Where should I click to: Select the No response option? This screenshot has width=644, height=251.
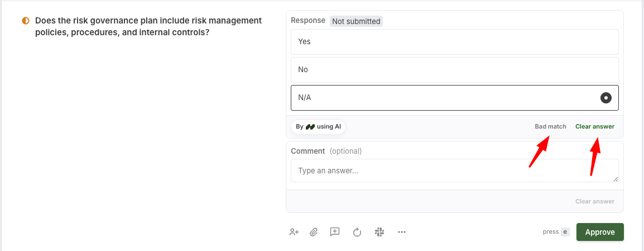pos(455,69)
